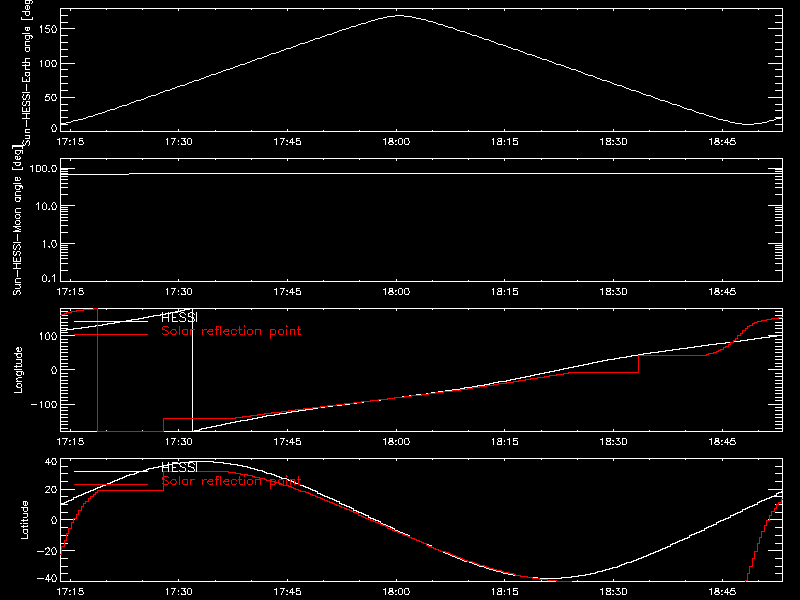Click 17:30 time label under Latitude plot
Image resolution: width=800 pixels, height=600 pixels.
[x=179, y=592]
